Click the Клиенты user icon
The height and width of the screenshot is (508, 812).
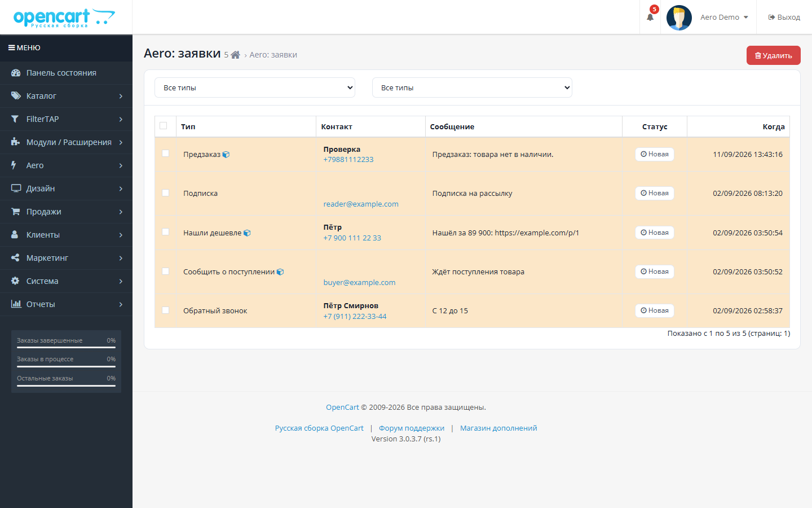(x=15, y=235)
